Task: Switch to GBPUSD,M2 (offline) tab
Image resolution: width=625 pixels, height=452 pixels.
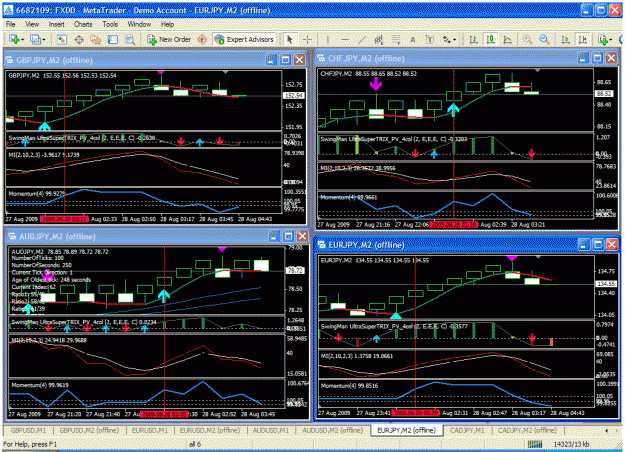Action: 89,430
